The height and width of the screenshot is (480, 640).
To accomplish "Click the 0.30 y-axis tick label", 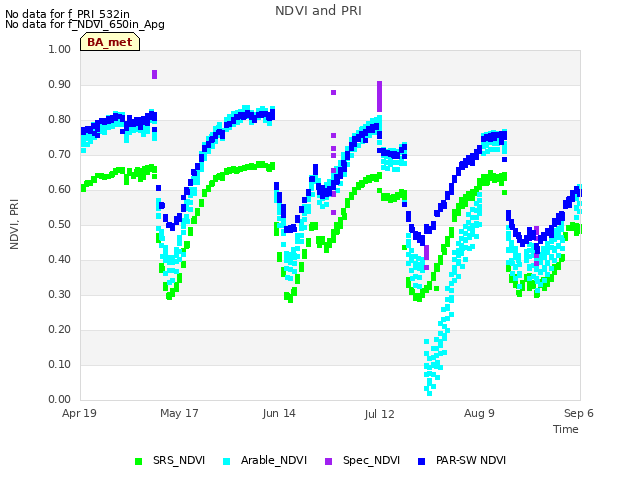I will point(60,294).
